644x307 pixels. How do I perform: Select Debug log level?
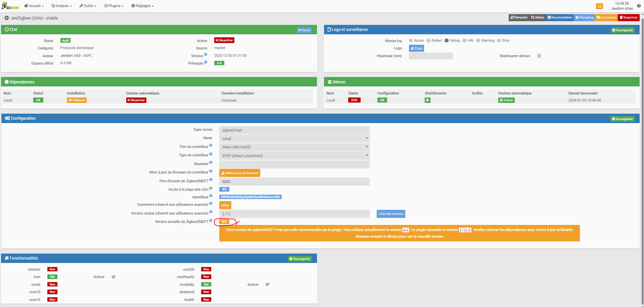pyautogui.click(x=447, y=41)
